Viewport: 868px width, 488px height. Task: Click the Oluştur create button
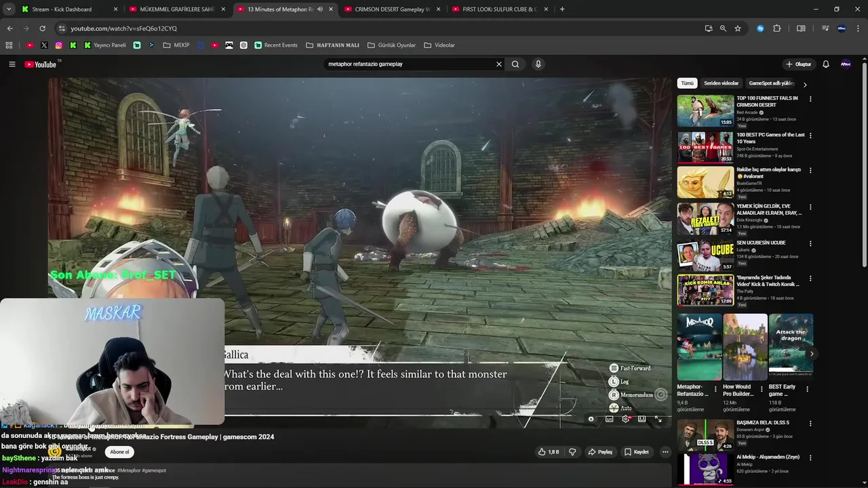(x=798, y=64)
